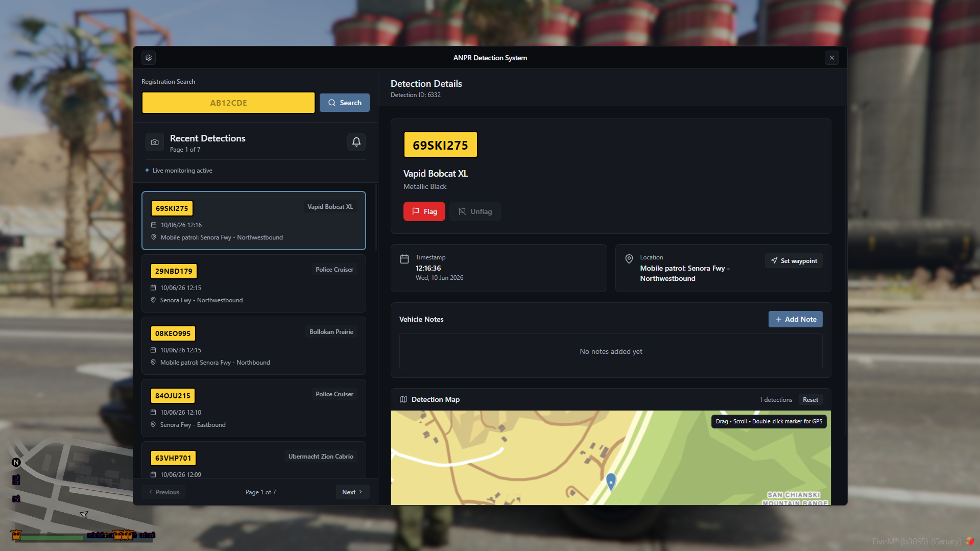This screenshot has width=980, height=551.
Task: Click the calendar icon on the 69SKI275 card
Action: click(x=154, y=225)
